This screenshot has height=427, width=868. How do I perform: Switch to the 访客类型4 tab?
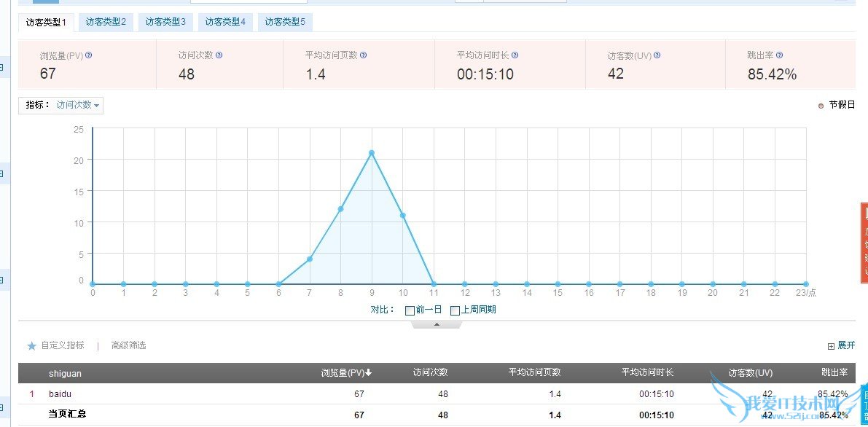[226, 23]
